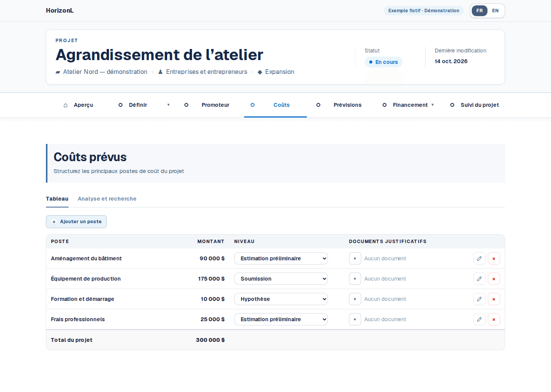Add document to Équipement de production

click(x=355, y=279)
